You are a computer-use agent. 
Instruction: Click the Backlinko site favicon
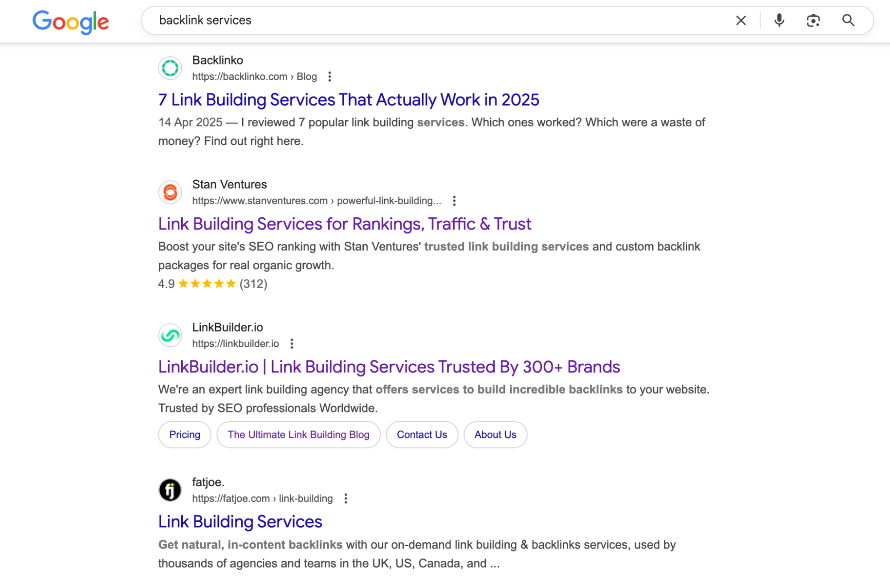click(170, 68)
